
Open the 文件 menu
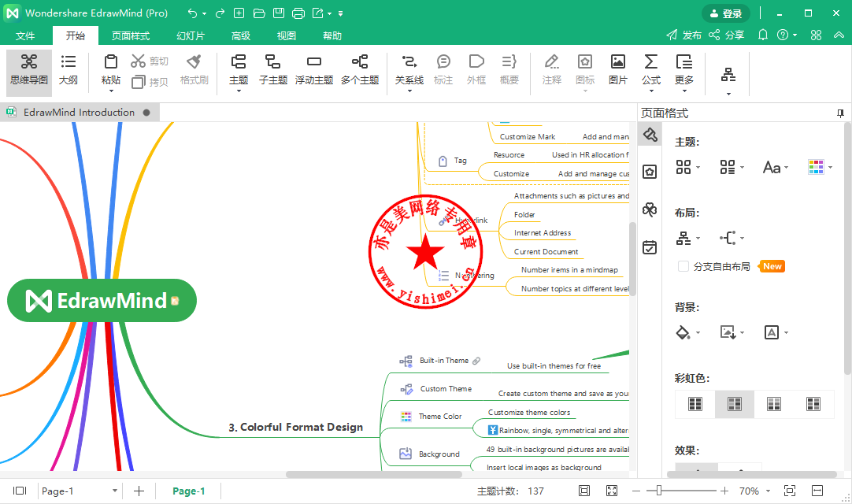pyautogui.click(x=25, y=36)
